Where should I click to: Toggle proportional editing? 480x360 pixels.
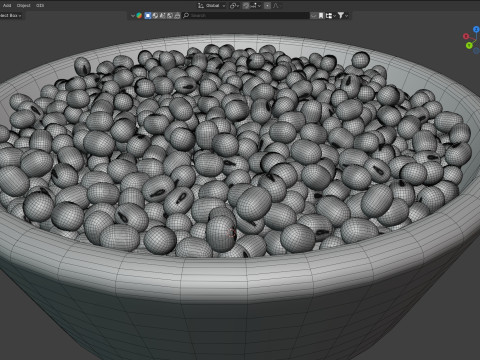tap(267, 6)
